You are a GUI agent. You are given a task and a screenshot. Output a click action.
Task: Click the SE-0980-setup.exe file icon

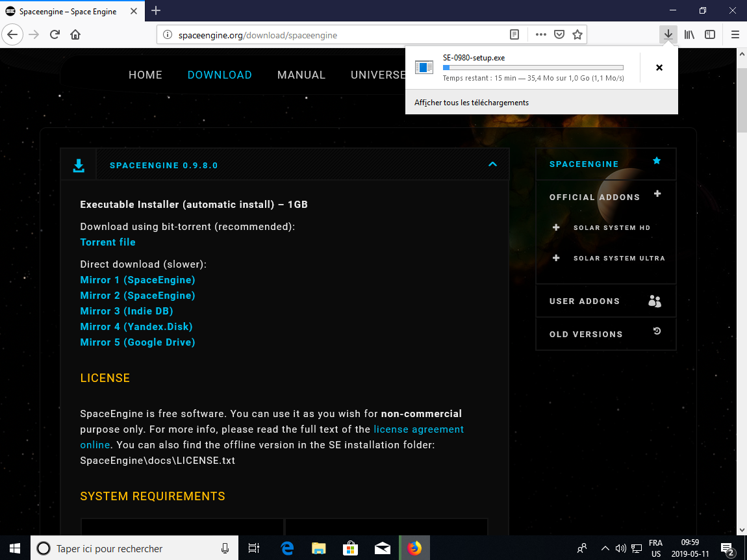(x=424, y=67)
